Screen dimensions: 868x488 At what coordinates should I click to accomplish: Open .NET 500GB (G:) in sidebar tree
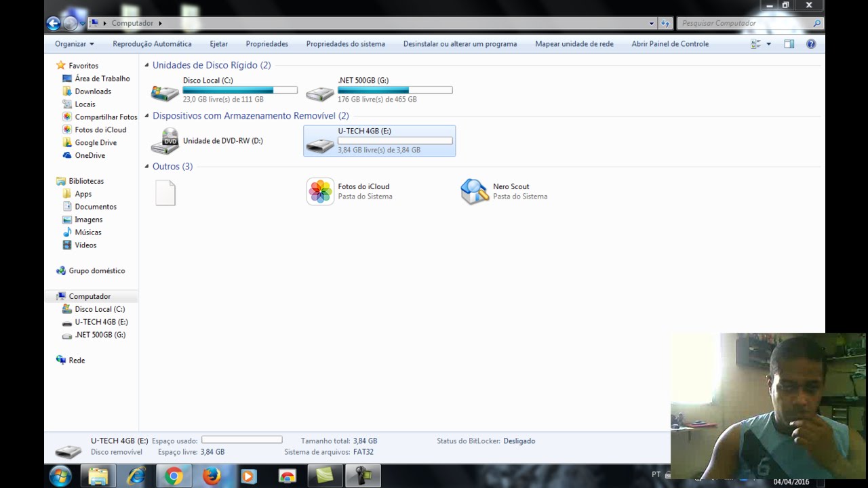tap(100, 335)
